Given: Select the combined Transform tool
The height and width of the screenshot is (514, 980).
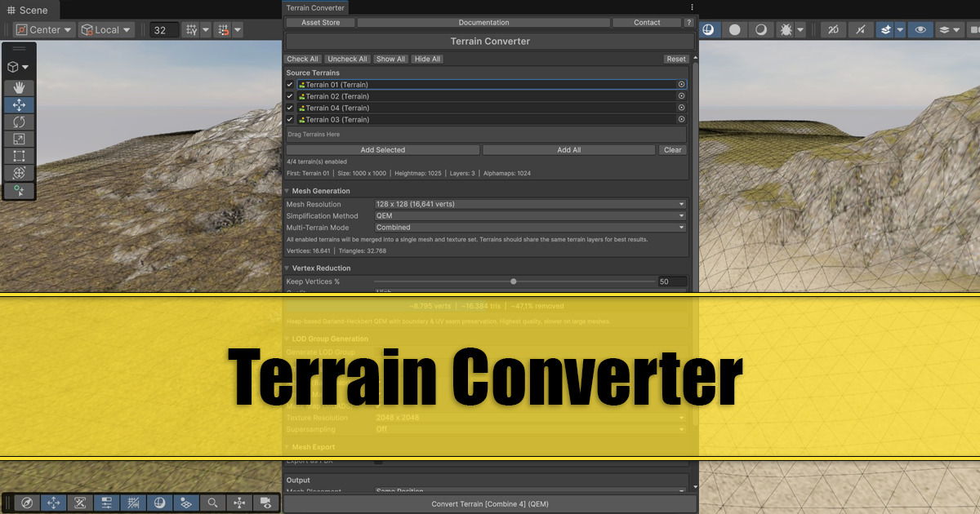Looking at the screenshot, I should point(19,173).
